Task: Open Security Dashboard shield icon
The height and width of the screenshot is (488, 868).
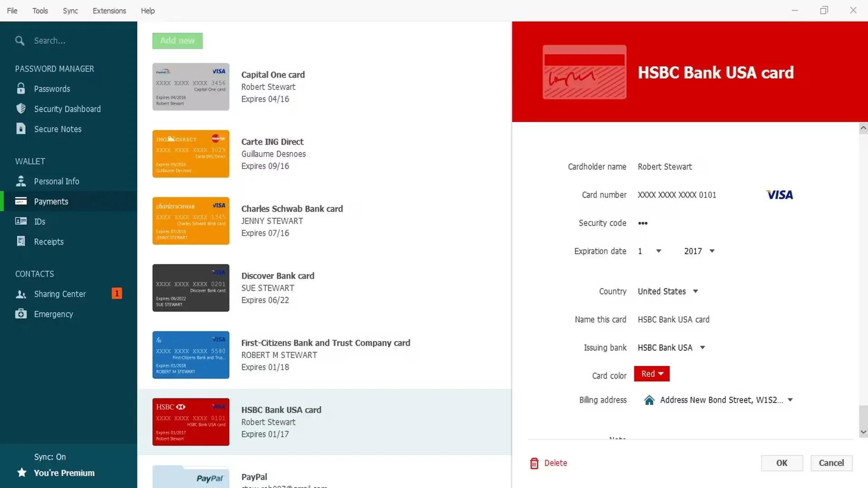Action: click(x=21, y=108)
